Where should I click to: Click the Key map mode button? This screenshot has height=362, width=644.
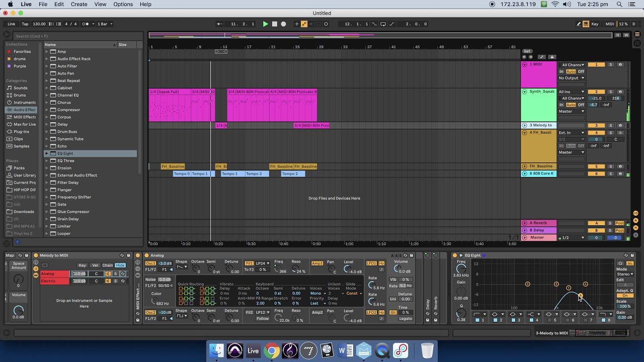595,24
